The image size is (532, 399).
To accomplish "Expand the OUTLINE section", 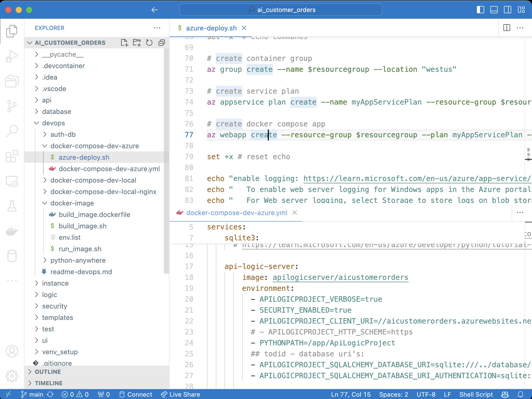I will coord(48,372).
